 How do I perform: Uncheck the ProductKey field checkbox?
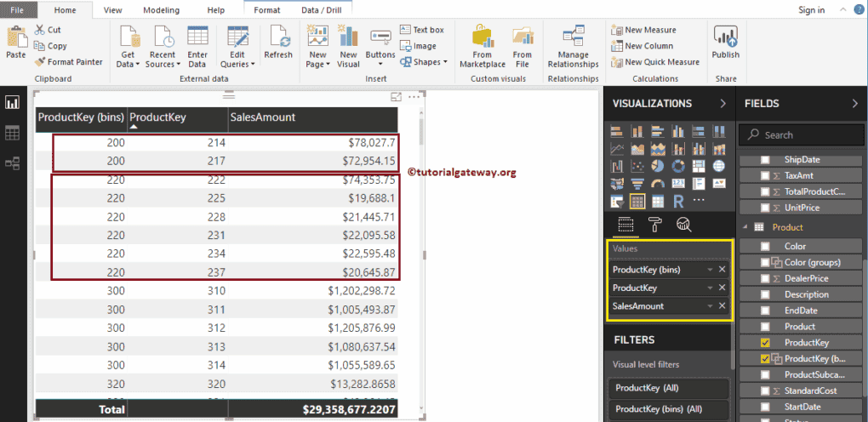(765, 343)
